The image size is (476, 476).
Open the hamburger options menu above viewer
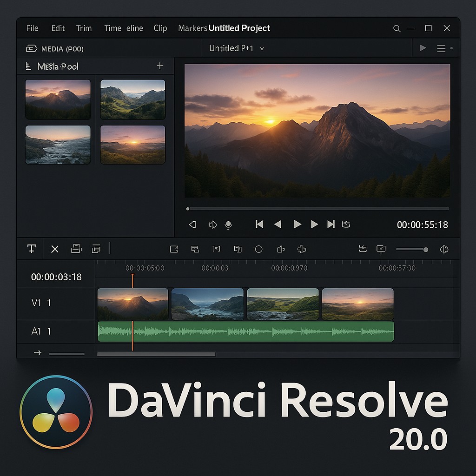tap(441, 48)
